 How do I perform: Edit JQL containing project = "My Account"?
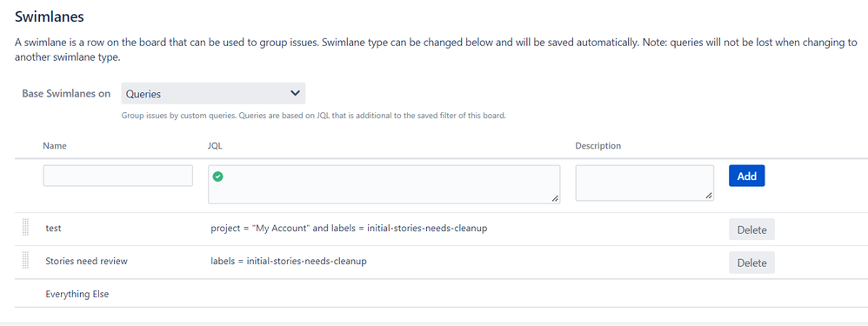[x=349, y=228]
